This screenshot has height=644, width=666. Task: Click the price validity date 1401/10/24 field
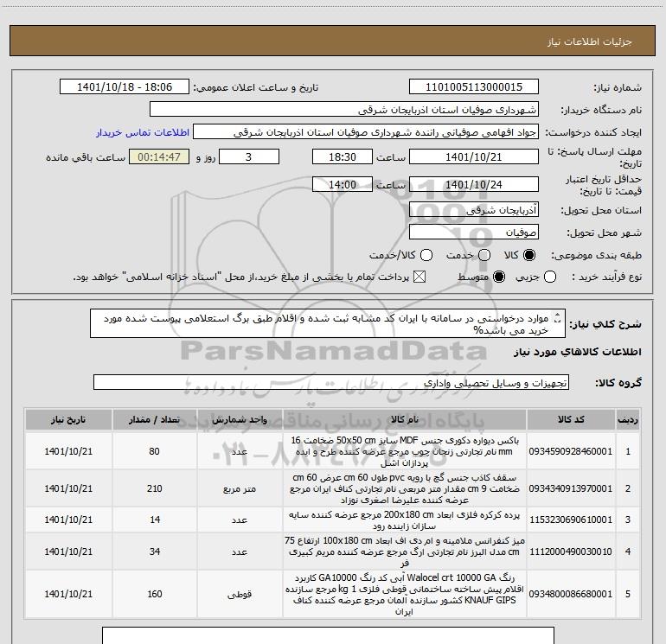474,184
